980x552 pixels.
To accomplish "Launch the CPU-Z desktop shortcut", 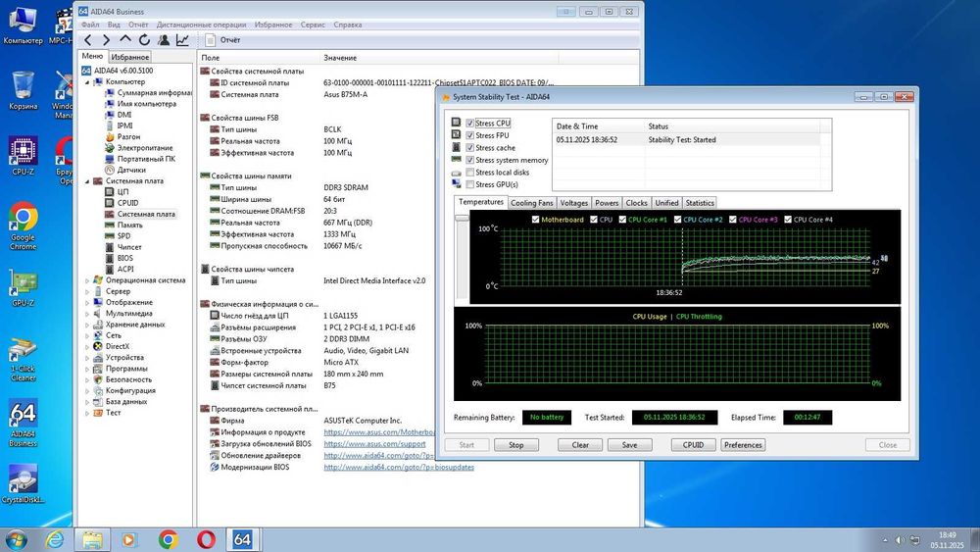I will pos(23,156).
